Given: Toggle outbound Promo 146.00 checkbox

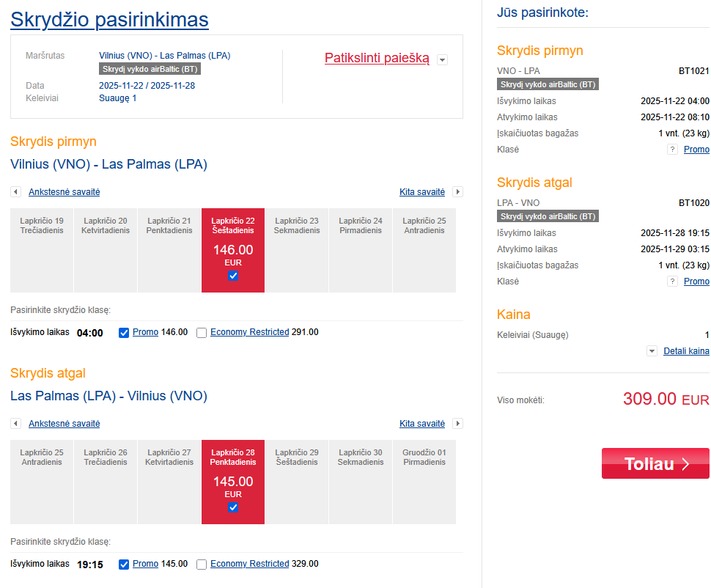Looking at the screenshot, I should point(124,332).
